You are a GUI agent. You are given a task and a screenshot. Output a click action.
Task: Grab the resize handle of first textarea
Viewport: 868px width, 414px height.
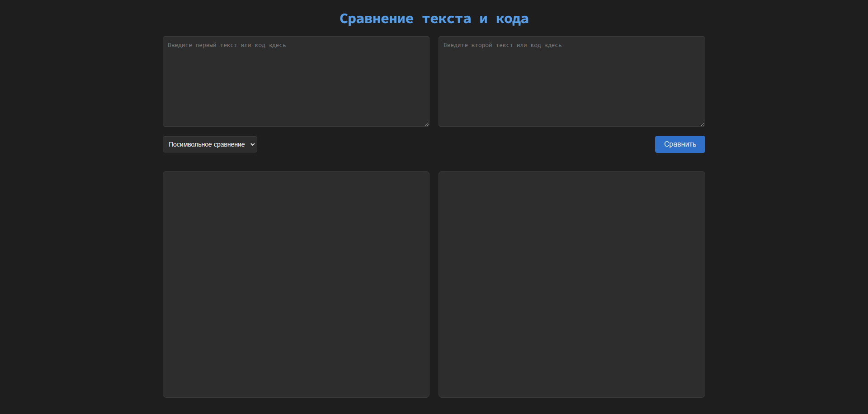click(x=427, y=124)
